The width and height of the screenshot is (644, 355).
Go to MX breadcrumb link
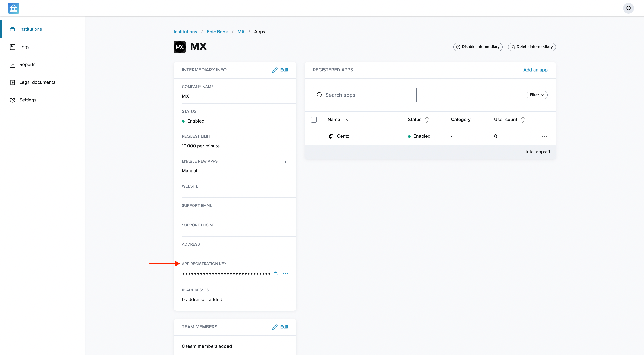[241, 32]
